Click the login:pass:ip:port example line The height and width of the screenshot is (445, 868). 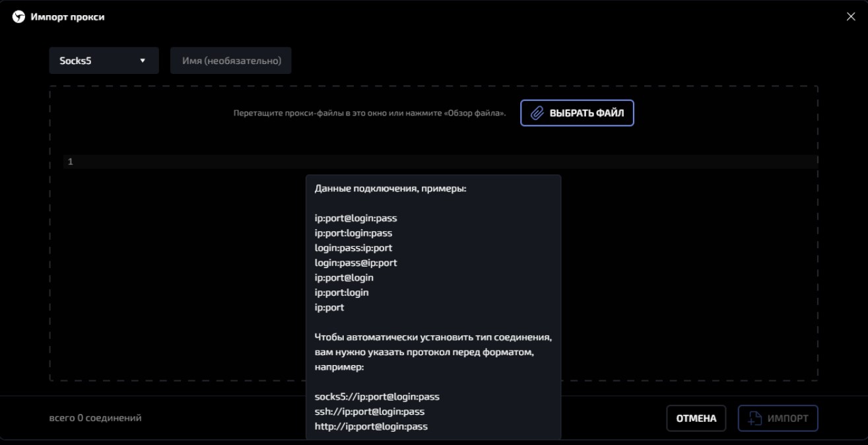click(x=354, y=248)
